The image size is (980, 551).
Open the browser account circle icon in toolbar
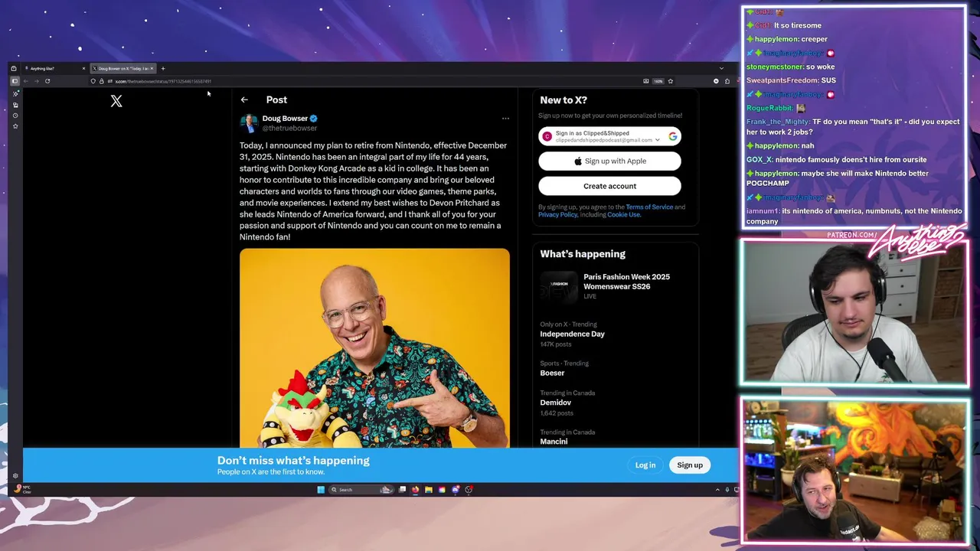[716, 81]
